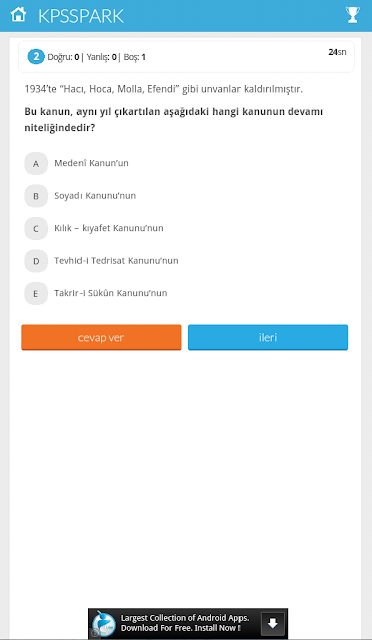Open the trophy leaderboard icon
Image resolution: width=372 pixels, height=640 pixels.
tap(352, 15)
